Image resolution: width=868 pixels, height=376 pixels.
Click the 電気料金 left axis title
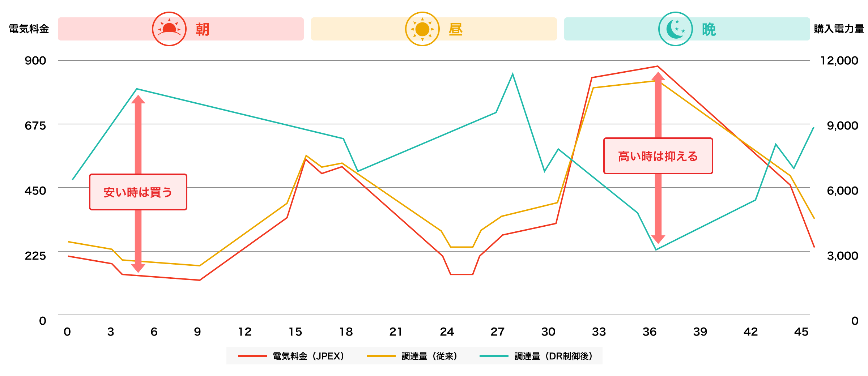pyautogui.click(x=29, y=29)
